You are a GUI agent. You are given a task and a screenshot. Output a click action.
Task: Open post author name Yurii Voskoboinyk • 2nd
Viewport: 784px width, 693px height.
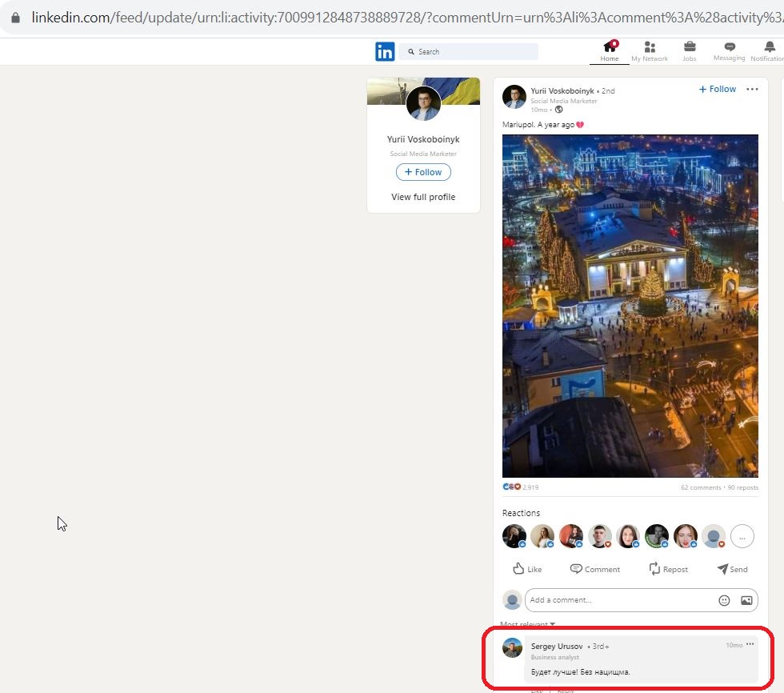(x=573, y=91)
